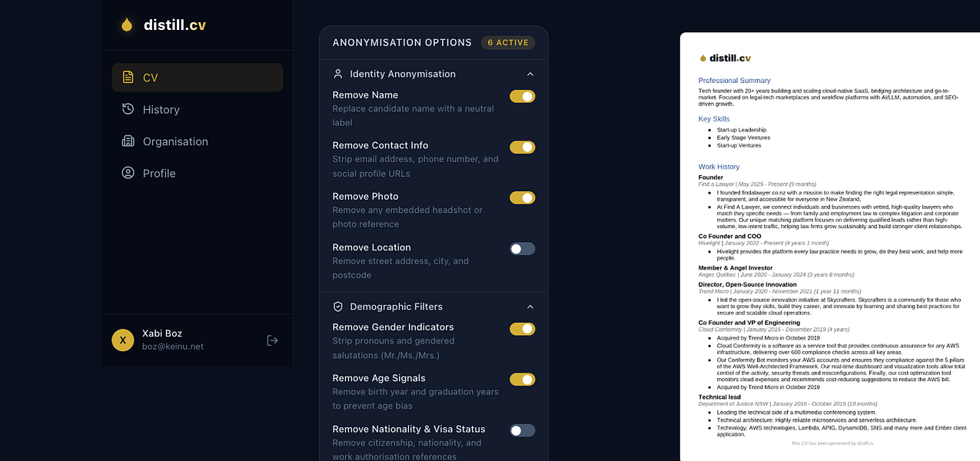The width and height of the screenshot is (980, 461).
Task: Click the Remove Gender Indicators label
Action: coord(394,327)
